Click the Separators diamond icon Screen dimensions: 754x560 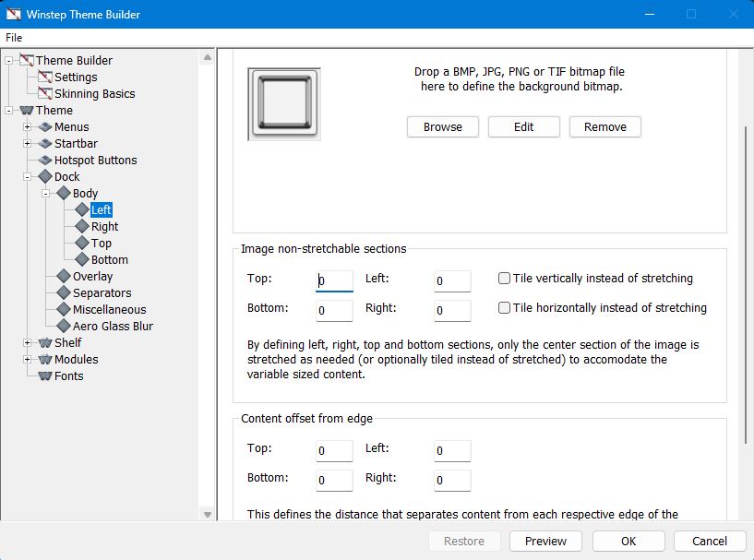64,293
